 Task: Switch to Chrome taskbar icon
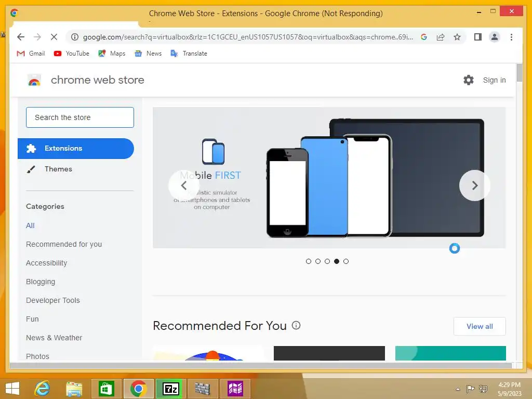[138, 389]
